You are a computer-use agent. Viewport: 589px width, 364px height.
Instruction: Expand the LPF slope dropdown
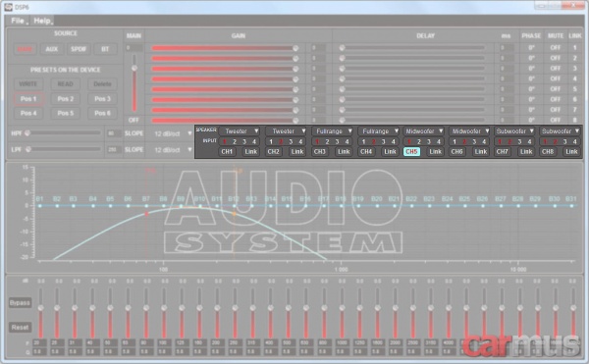[x=172, y=150]
